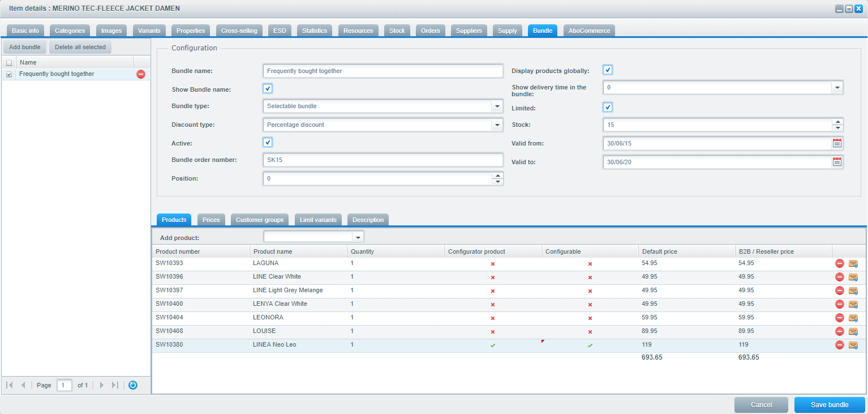Open Limit variants sub-tab
The width and height of the screenshot is (868, 414).
pos(318,220)
